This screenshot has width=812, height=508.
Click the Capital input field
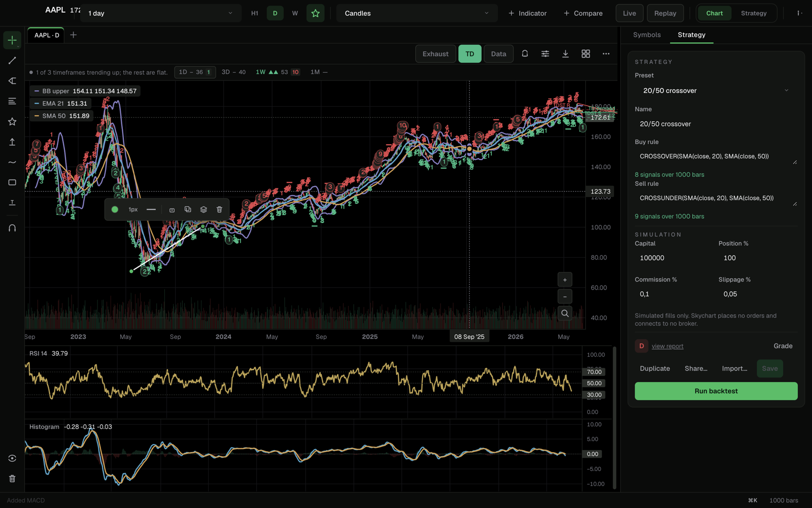pyautogui.click(x=673, y=258)
